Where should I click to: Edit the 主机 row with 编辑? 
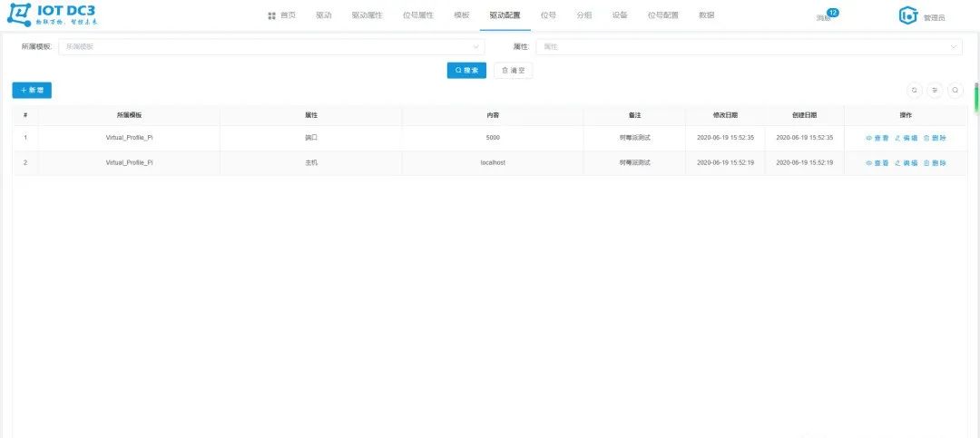point(906,163)
